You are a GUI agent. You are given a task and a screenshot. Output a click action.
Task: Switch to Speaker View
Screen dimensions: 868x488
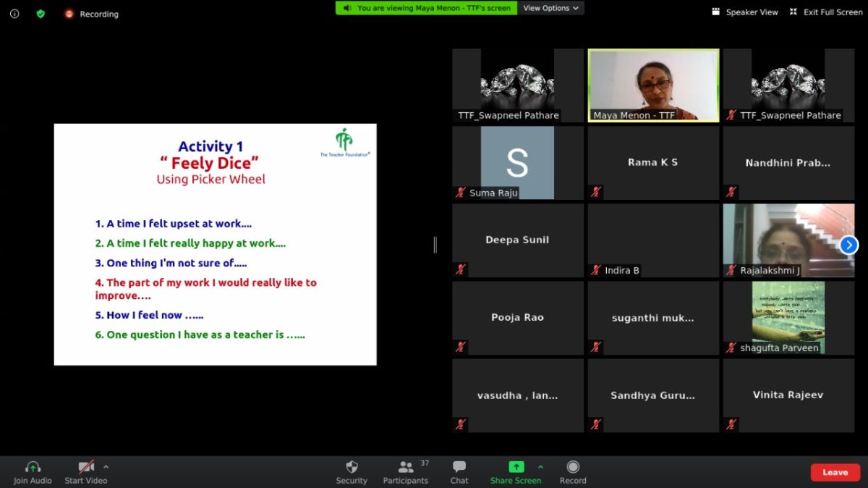point(745,12)
